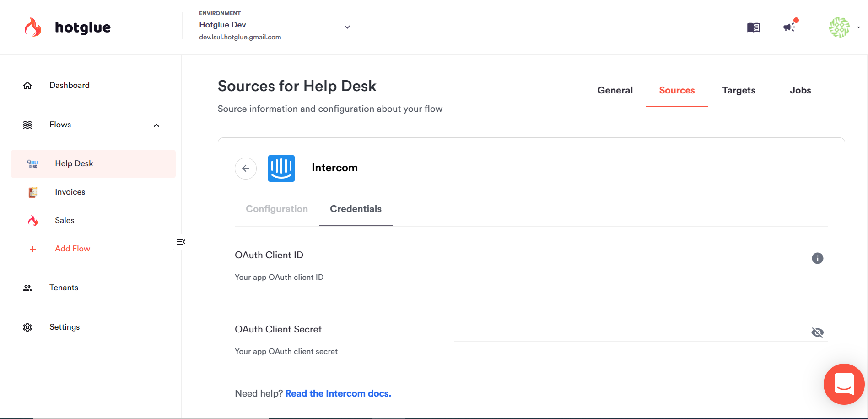The height and width of the screenshot is (419, 868).
Task: Open the Targets tab
Action: 739,91
